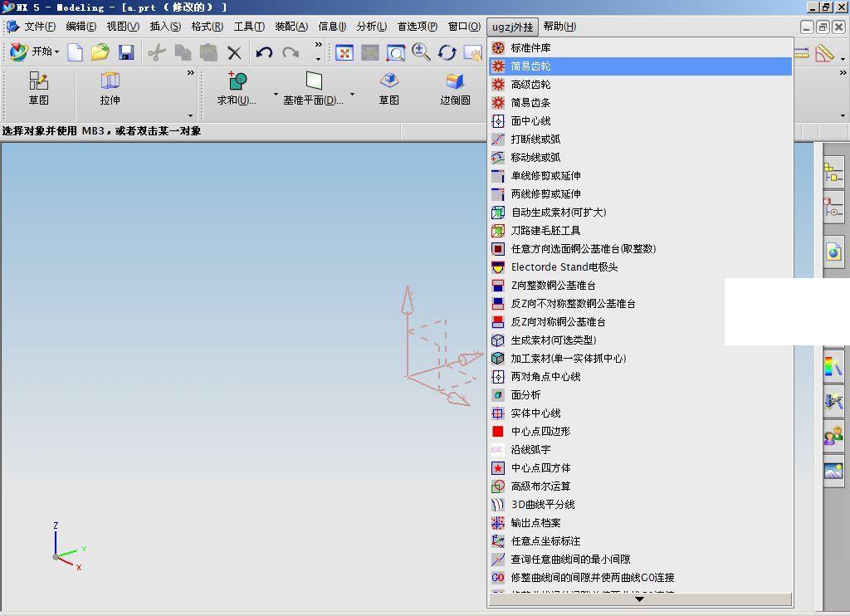Select the 边倒圆 edge blend tool
Image resolution: width=850 pixels, height=616 pixels.
click(455, 88)
